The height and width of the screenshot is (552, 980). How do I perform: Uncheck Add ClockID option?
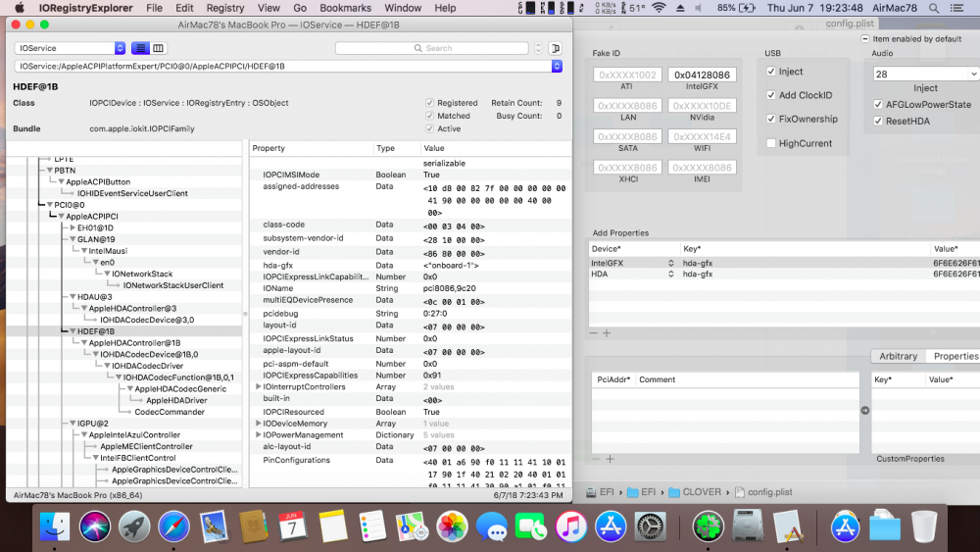771,95
